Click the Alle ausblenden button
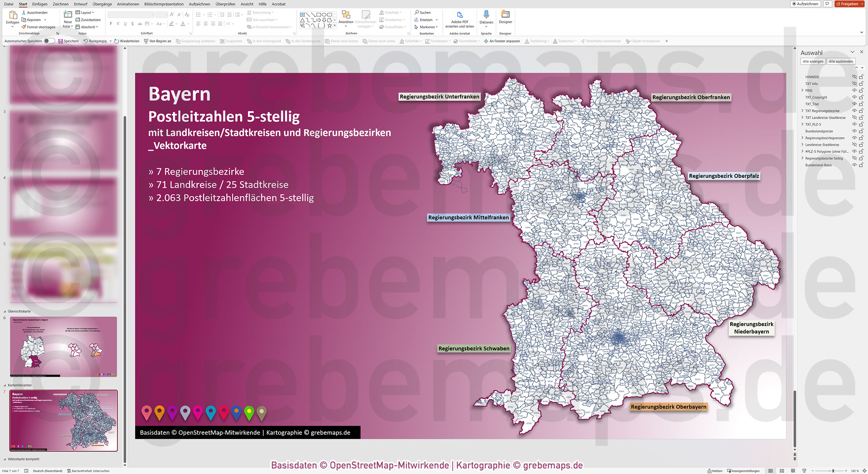868x474 pixels. click(841, 61)
